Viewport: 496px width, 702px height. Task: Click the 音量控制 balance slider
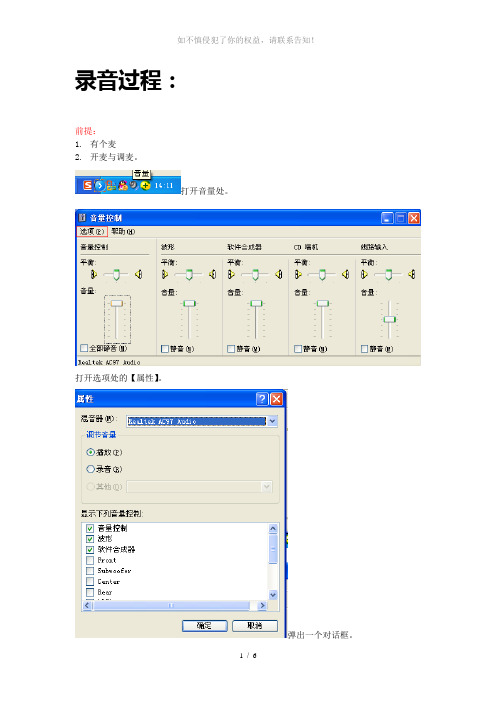point(117,274)
